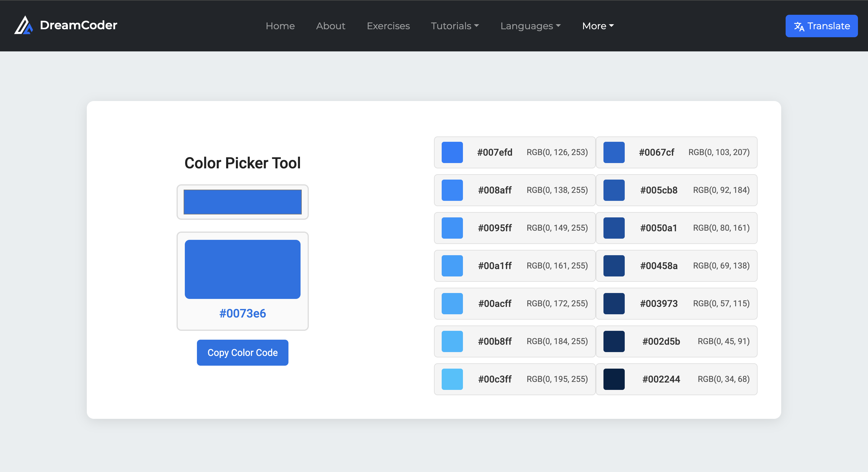
Task: Open the Exercises page
Action: pos(388,26)
